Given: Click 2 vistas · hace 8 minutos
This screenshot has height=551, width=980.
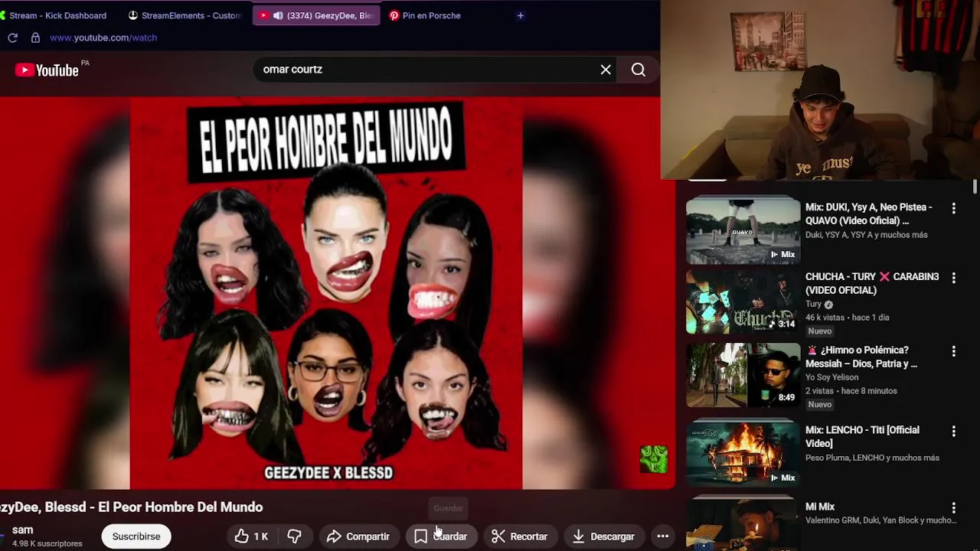Looking at the screenshot, I should coord(851,390).
